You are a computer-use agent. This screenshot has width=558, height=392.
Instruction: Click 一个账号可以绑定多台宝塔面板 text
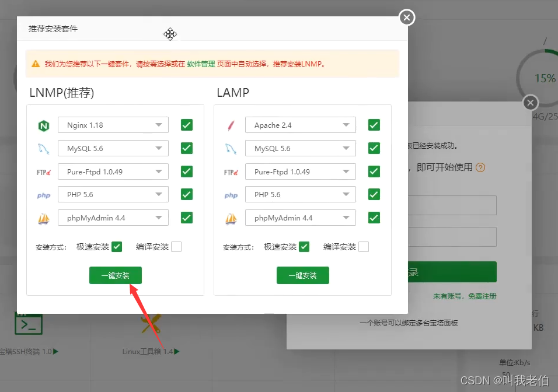(x=409, y=323)
